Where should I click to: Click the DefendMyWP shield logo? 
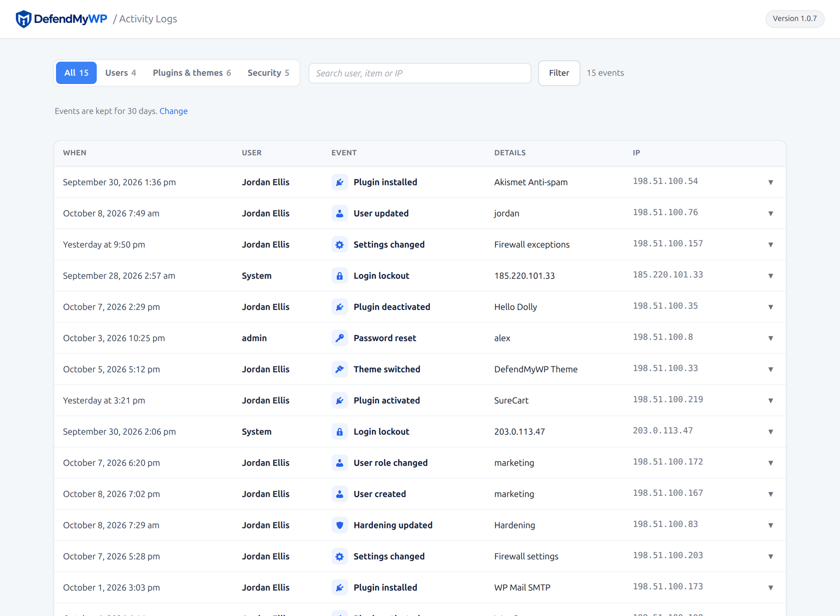[x=23, y=19]
